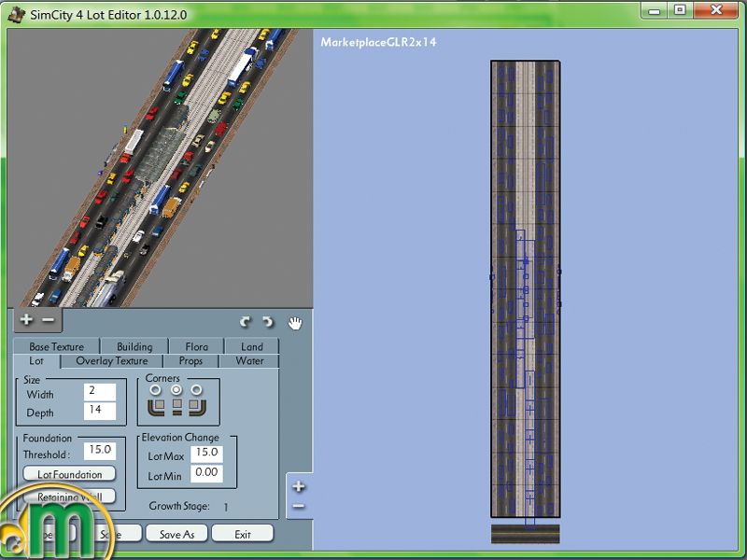The image size is (747, 560).
Task: Exit the Lot Editor with Exit button
Action: [243, 534]
